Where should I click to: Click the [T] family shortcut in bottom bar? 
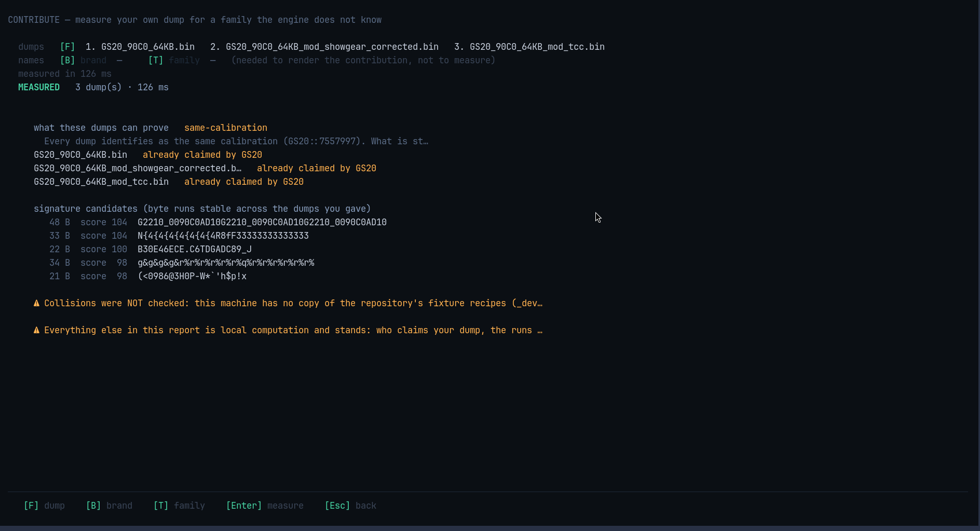pyautogui.click(x=179, y=506)
